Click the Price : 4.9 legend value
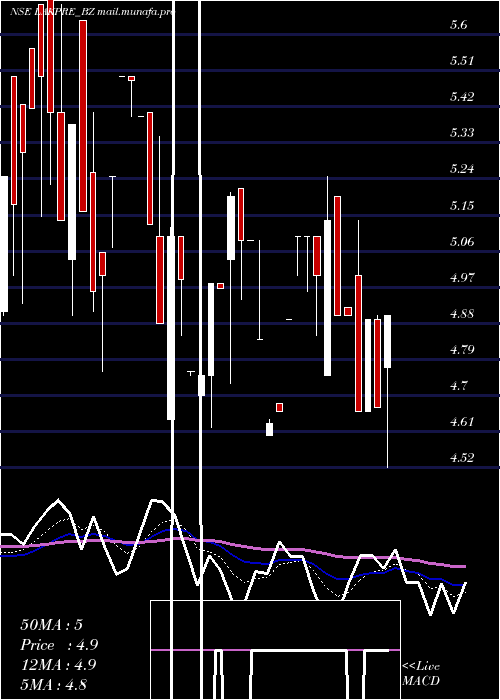The width and height of the screenshot is (500, 700). pyautogui.click(x=59, y=645)
